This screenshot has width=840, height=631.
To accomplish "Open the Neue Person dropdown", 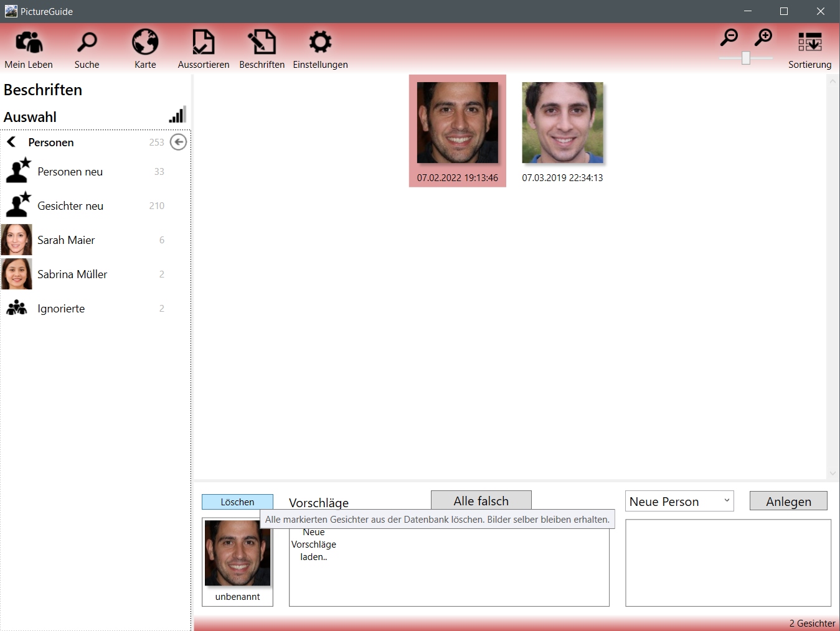I will [679, 501].
